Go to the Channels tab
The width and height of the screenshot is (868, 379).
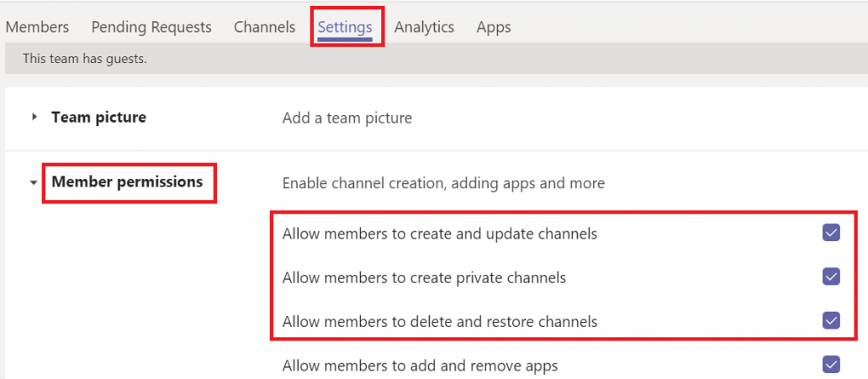tap(265, 27)
